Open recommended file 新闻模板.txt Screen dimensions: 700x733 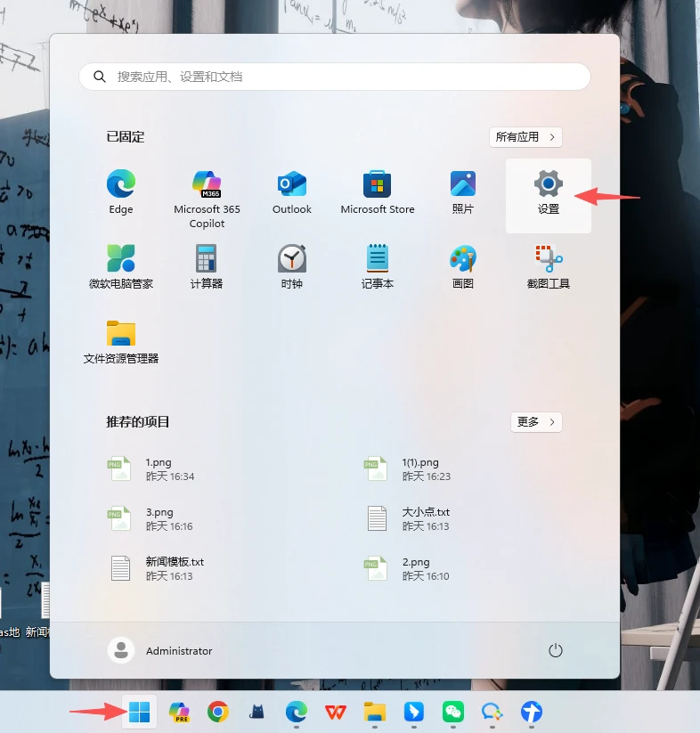(x=175, y=568)
